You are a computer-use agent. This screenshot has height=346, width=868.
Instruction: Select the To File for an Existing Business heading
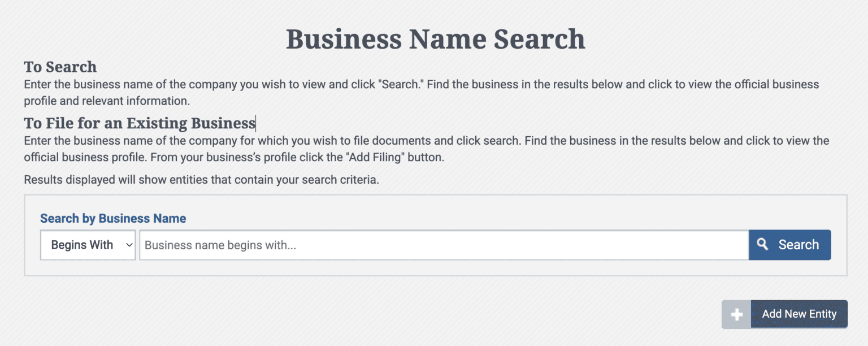pyautogui.click(x=139, y=123)
